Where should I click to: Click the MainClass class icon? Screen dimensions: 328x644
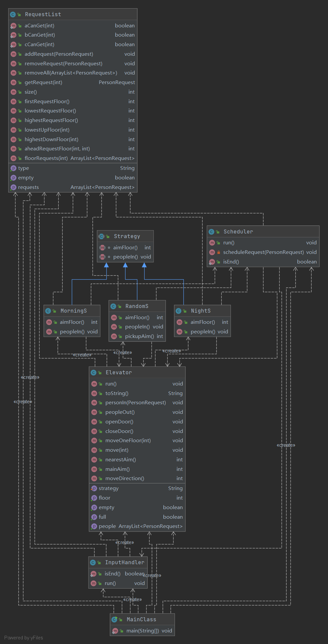(x=115, y=620)
